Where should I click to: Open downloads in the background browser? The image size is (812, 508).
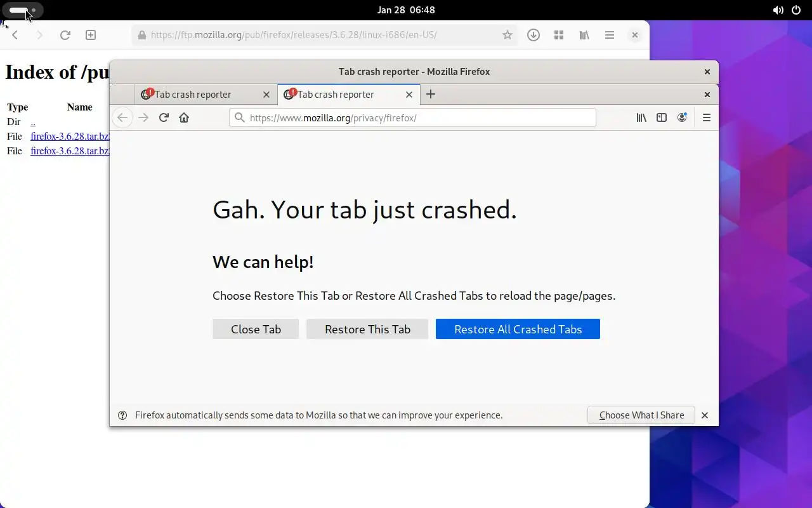click(534, 35)
